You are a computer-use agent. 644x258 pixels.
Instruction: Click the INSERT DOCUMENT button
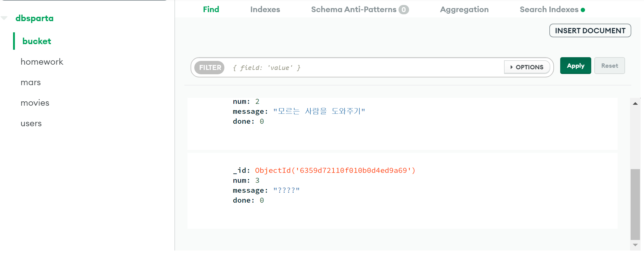[590, 30]
